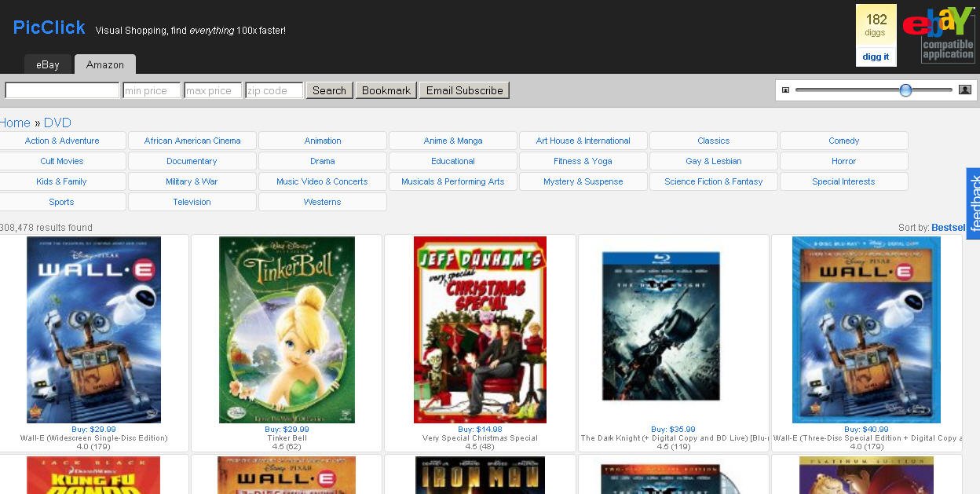Focus the keyword search input field
This screenshot has width=980, height=494.
pyautogui.click(x=62, y=90)
